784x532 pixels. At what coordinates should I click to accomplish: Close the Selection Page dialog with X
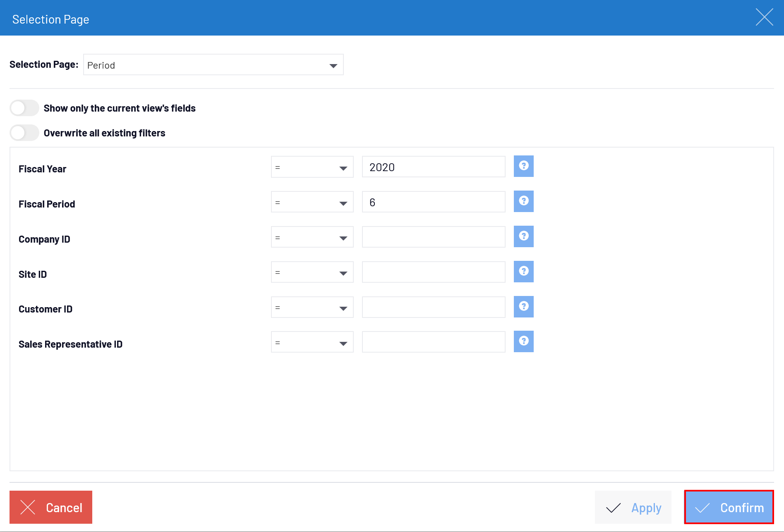[764, 17]
